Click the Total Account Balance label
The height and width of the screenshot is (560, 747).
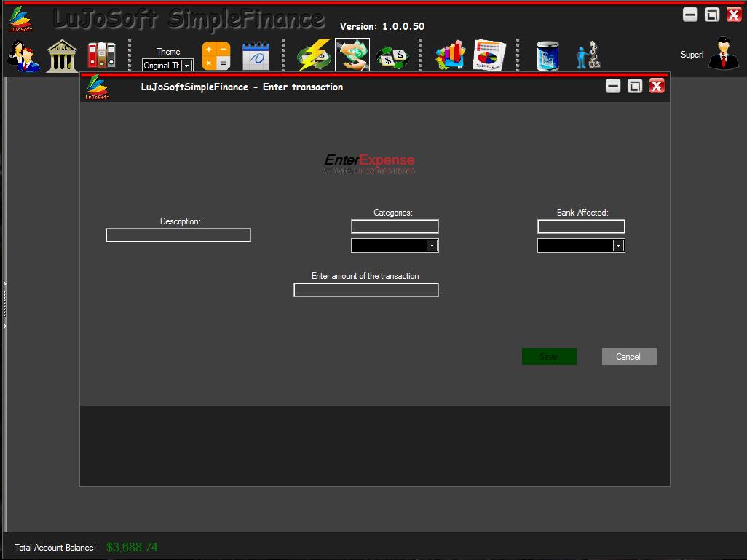(x=55, y=548)
